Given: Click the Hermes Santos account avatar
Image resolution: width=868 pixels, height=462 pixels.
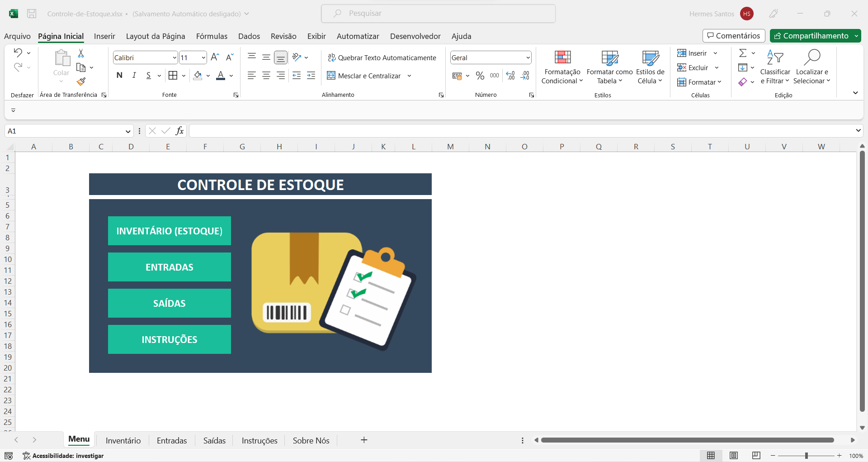Looking at the screenshot, I should click(x=747, y=14).
